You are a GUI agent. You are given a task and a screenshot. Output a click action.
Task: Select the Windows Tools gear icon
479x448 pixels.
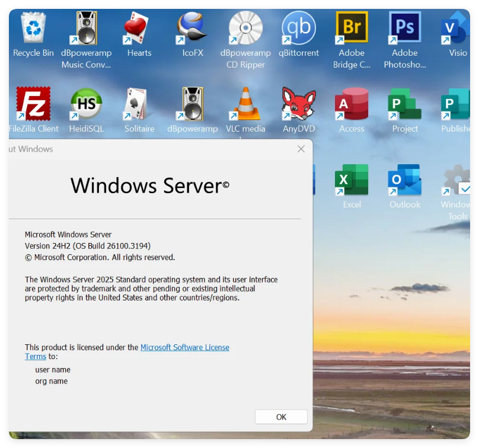point(456,180)
